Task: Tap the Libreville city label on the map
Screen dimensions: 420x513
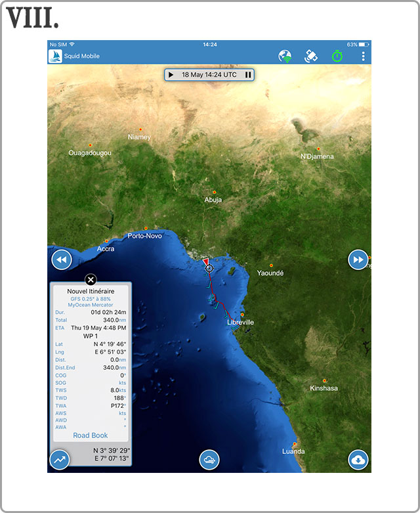Action: pos(240,323)
